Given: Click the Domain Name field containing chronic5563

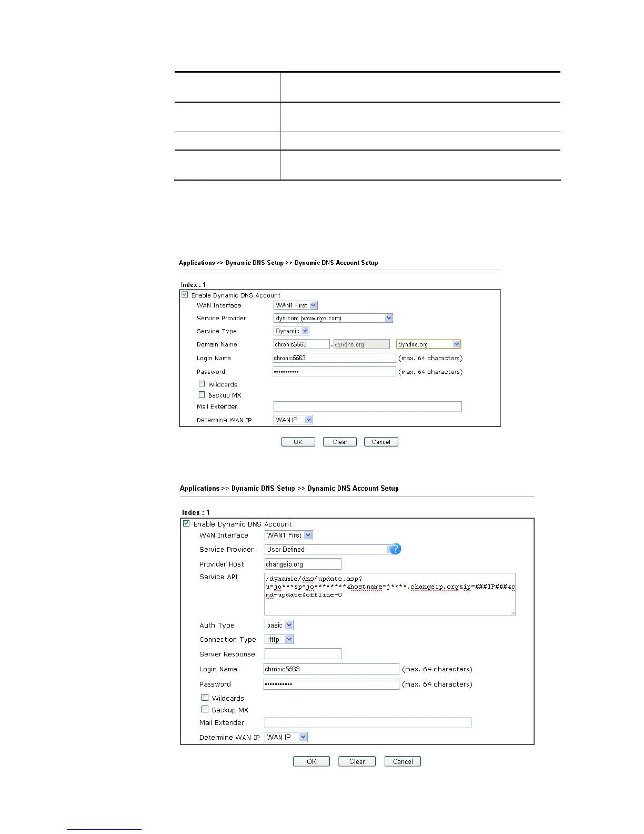Looking at the screenshot, I should pos(301,344).
